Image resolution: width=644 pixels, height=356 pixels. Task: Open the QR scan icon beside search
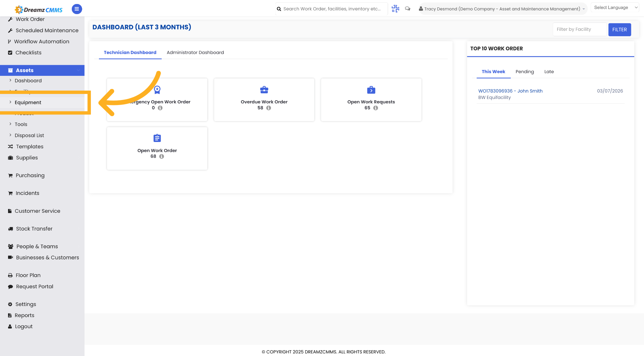click(395, 9)
